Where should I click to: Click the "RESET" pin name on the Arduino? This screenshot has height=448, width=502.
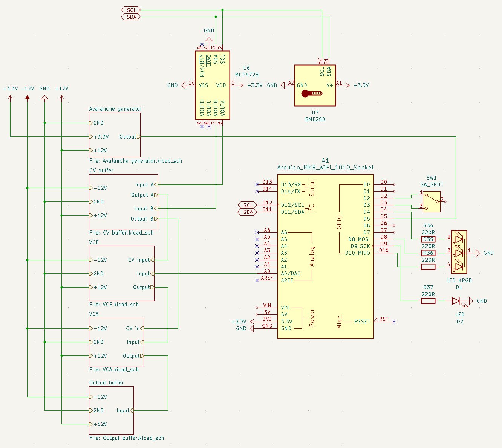tap(362, 322)
